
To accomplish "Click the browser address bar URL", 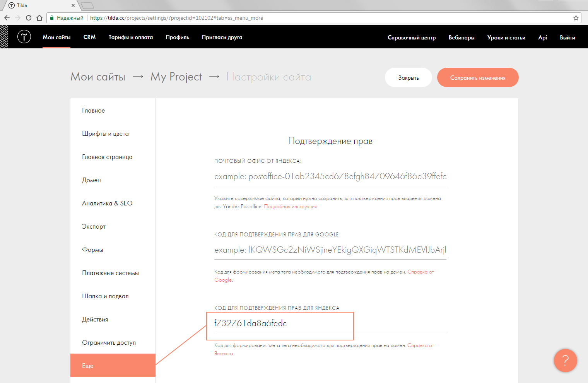I will pos(176,18).
